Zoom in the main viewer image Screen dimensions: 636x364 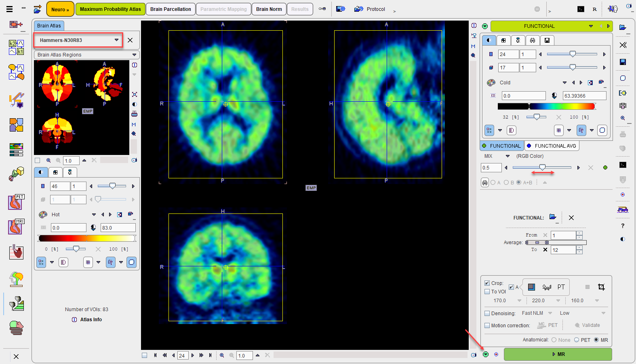[x=222, y=355]
